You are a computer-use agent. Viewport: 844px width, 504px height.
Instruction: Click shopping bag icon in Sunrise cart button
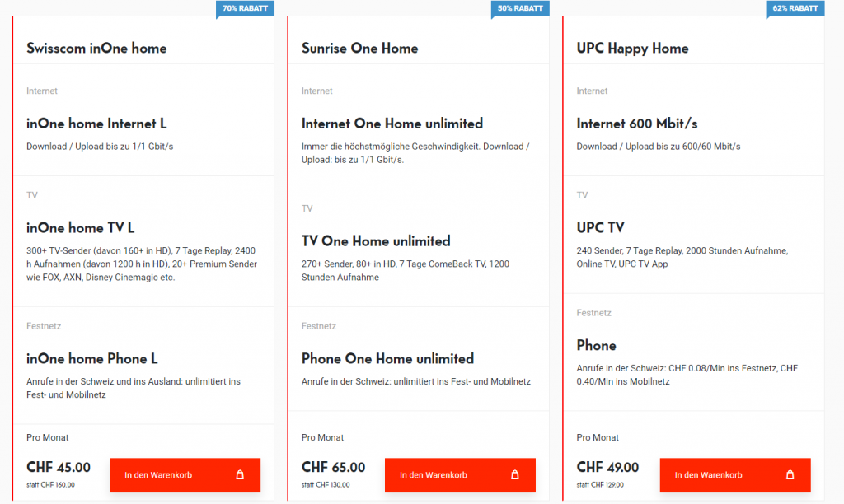515,475
